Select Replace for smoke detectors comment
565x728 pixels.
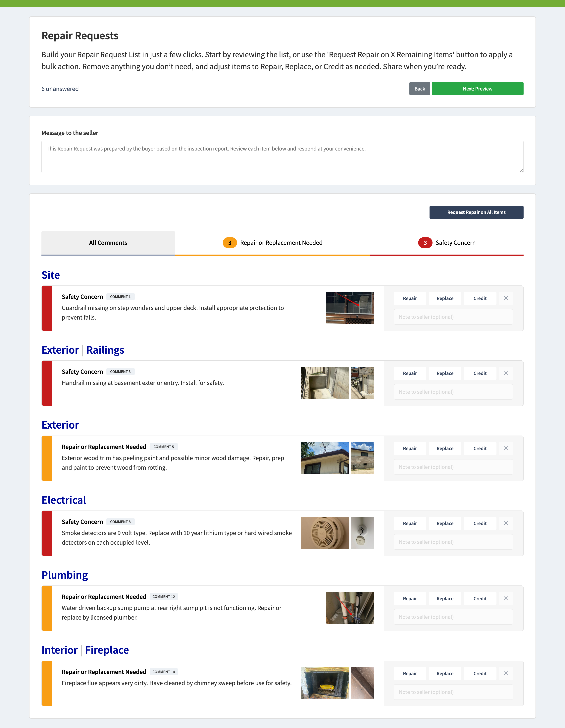click(x=445, y=523)
